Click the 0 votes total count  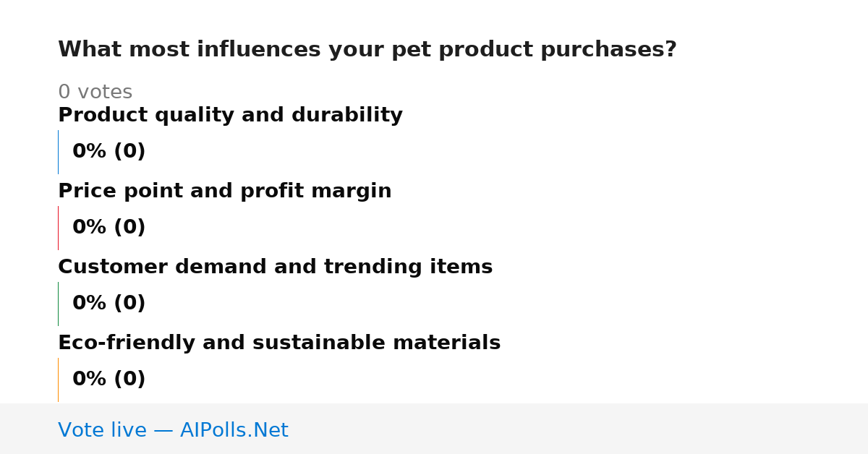(x=95, y=93)
